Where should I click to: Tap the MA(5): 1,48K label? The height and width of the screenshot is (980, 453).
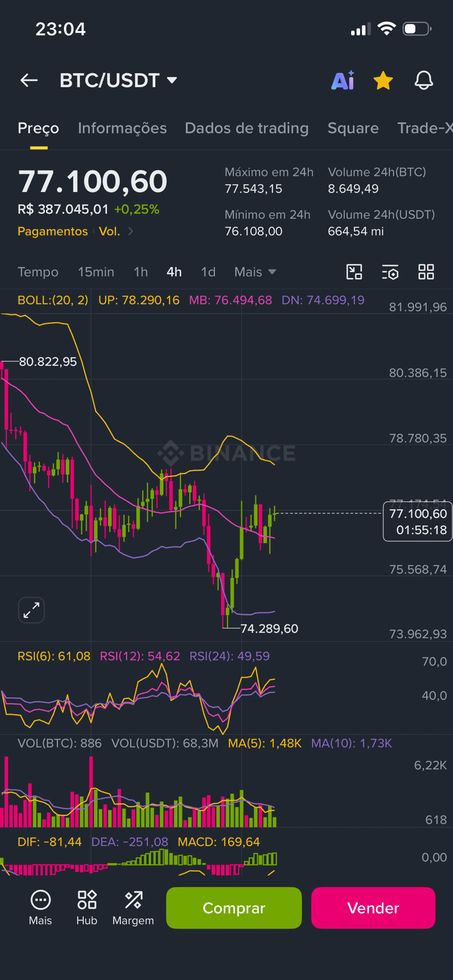click(265, 743)
